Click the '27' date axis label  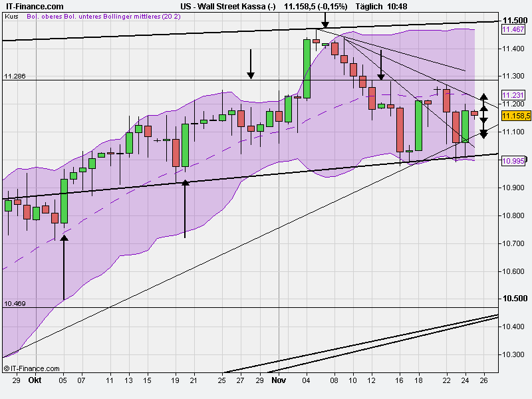tap(240, 380)
